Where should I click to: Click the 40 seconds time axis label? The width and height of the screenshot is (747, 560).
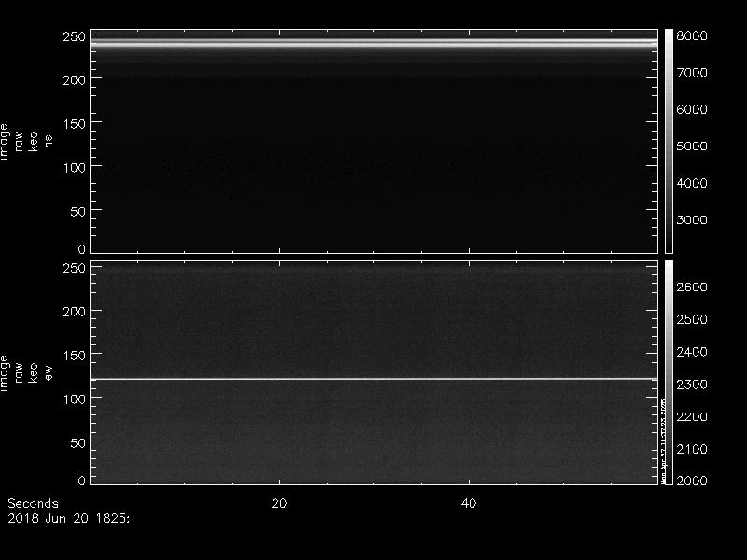(469, 504)
